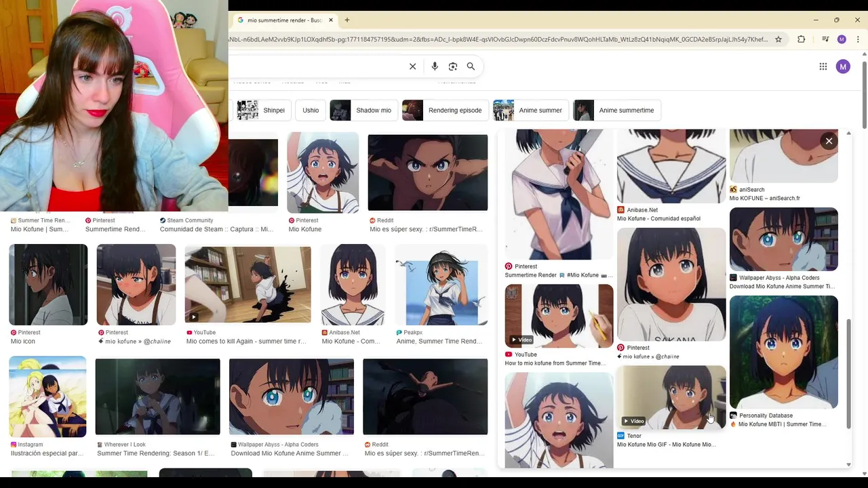Select the Anime summertime filter chip

point(616,110)
